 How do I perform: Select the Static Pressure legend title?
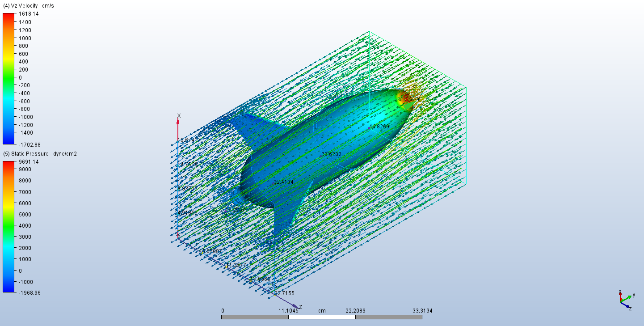click(x=40, y=154)
